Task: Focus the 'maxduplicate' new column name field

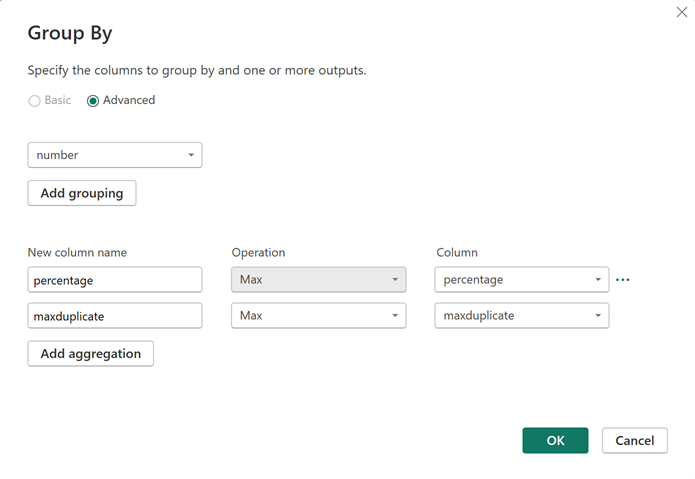Action: point(114,315)
